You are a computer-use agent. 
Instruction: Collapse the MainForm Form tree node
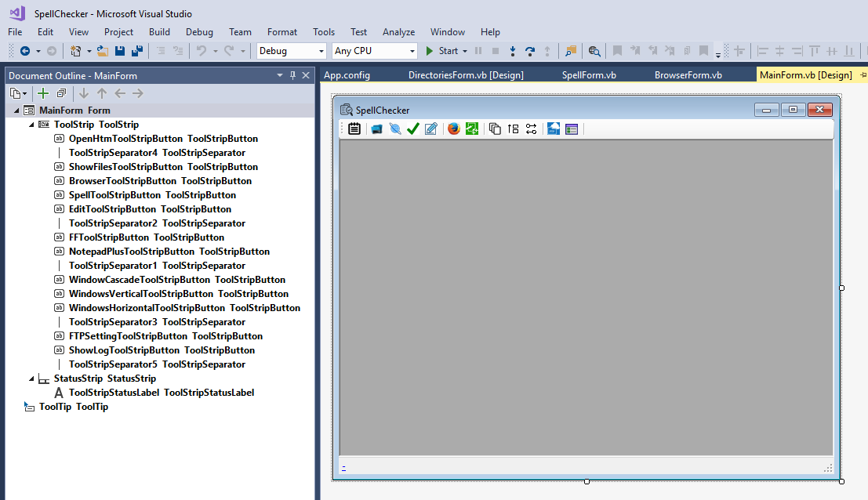click(16, 111)
